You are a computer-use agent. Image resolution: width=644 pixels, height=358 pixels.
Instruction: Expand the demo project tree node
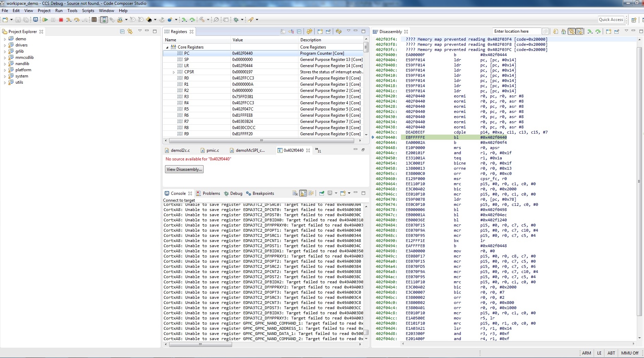[5, 39]
